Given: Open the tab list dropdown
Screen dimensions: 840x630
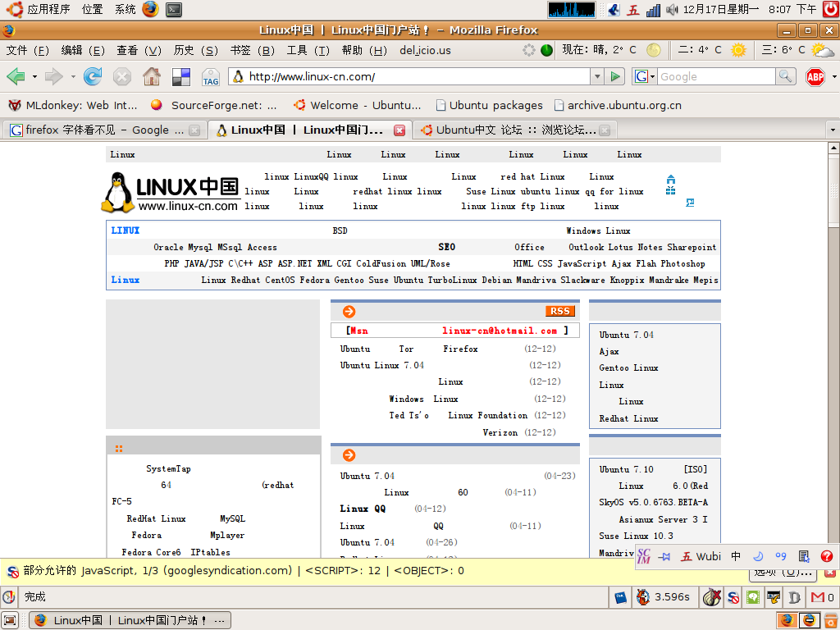Looking at the screenshot, I should [833, 130].
